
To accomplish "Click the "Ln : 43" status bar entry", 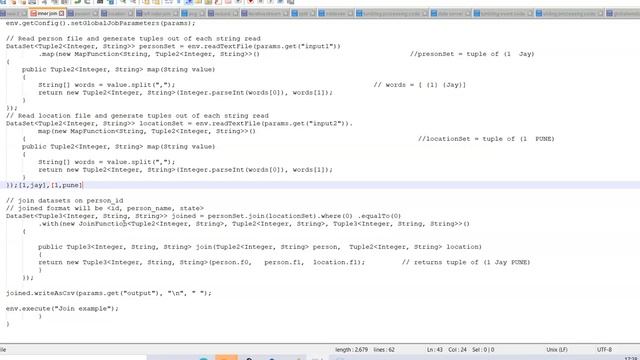I will (435, 350).
